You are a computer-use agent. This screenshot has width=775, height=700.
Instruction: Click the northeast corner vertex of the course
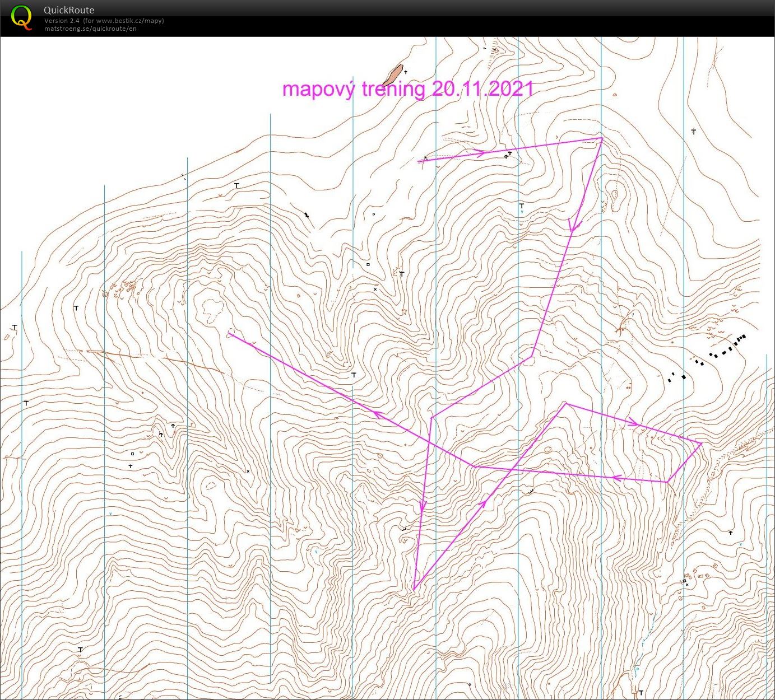click(x=601, y=138)
